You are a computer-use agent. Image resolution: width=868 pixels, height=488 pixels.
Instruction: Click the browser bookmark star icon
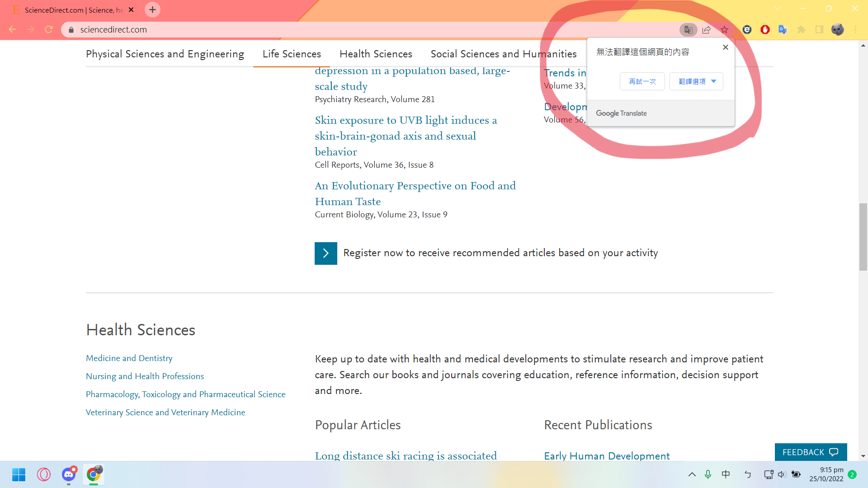[725, 29]
